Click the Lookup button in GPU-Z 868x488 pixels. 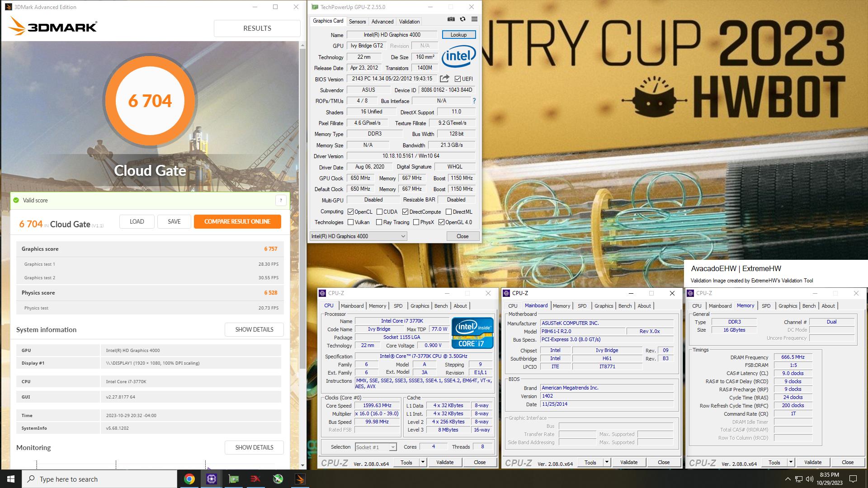coord(458,35)
